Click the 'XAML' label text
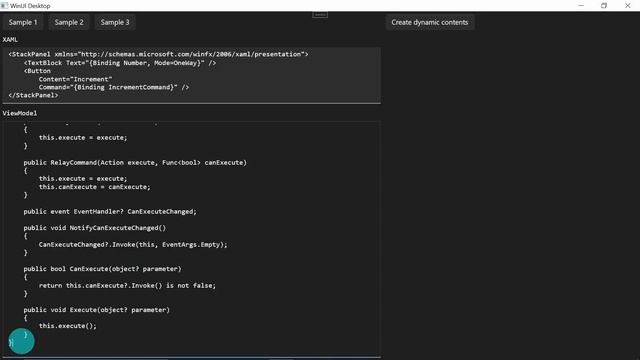This screenshot has height=360, width=640. click(x=10, y=40)
